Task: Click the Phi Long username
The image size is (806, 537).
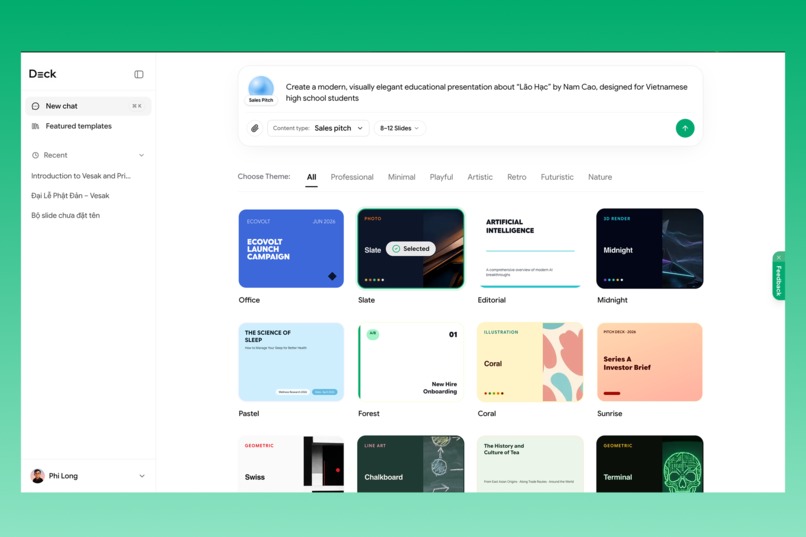Action: [x=63, y=476]
